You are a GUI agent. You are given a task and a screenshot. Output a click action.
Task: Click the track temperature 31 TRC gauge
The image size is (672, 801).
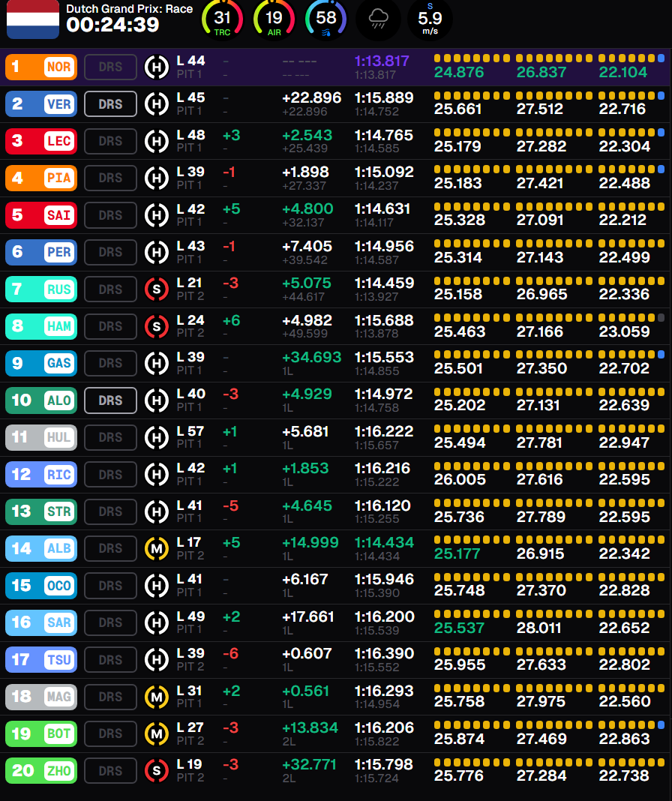coord(222,19)
